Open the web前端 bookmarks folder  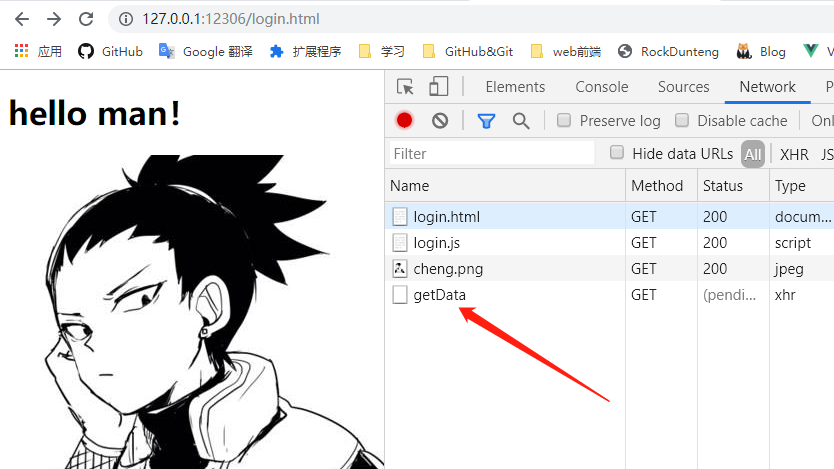coord(566,51)
